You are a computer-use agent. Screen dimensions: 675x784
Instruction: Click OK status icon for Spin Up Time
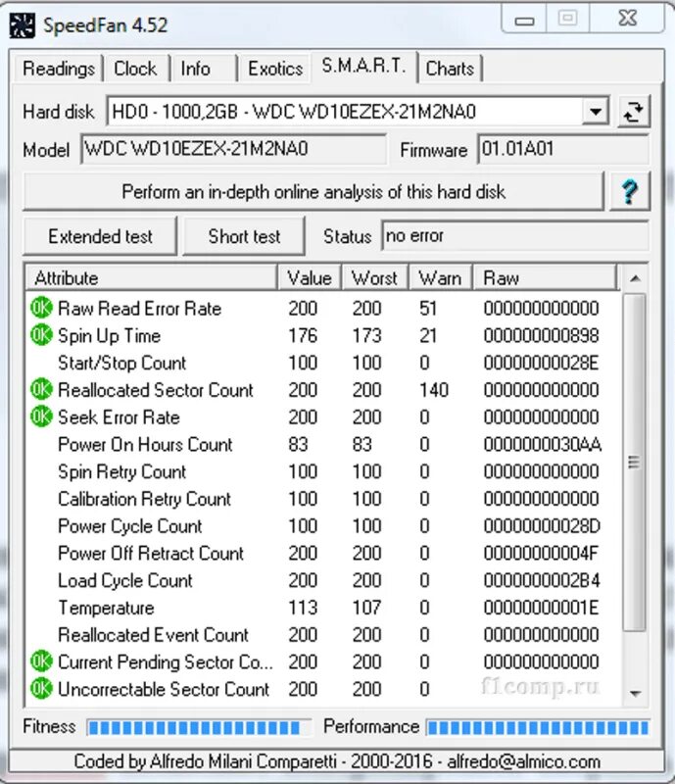(41, 335)
